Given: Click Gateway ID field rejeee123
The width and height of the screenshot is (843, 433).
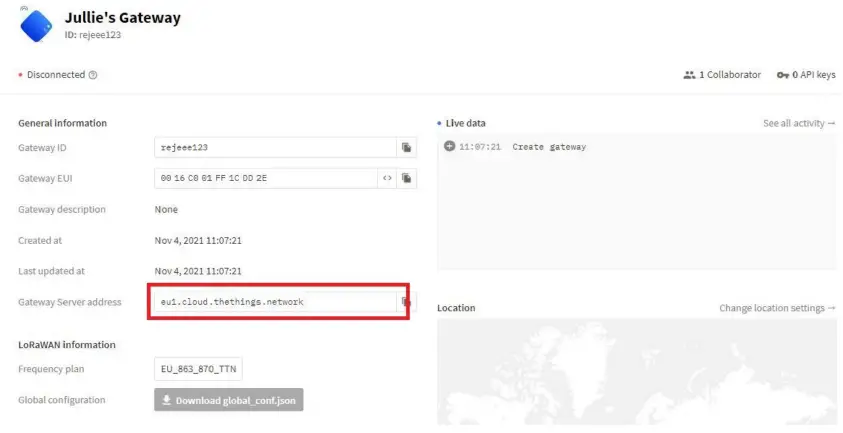Looking at the screenshot, I should tap(275, 147).
